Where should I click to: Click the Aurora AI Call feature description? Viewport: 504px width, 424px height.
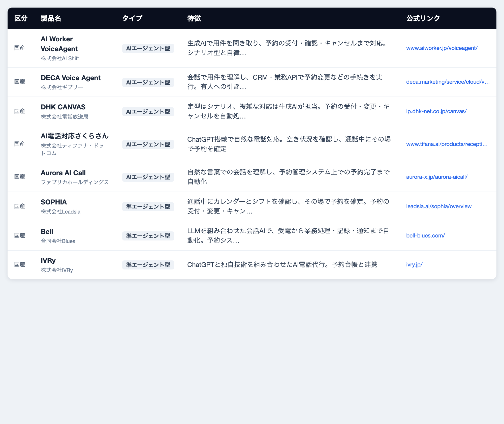[289, 177]
